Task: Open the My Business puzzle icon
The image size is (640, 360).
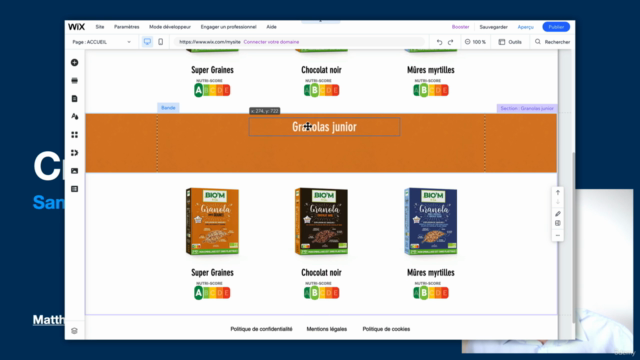Action: [74, 153]
